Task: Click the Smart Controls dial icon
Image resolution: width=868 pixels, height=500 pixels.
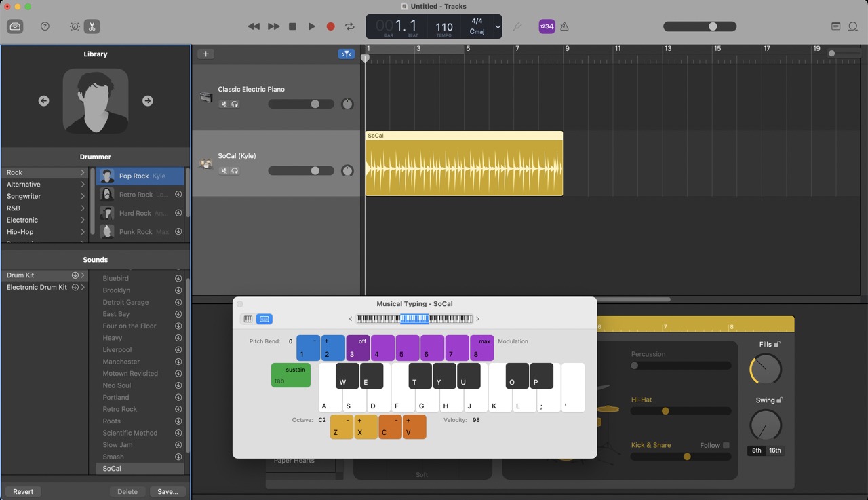Action: (75, 26)
